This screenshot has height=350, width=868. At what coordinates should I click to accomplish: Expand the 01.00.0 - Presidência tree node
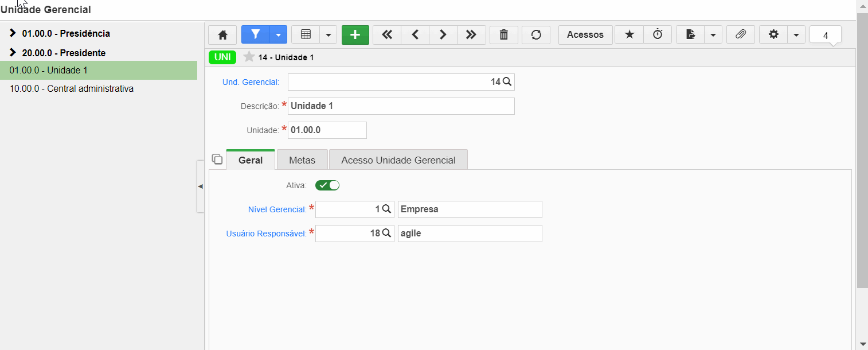point(13,33)
